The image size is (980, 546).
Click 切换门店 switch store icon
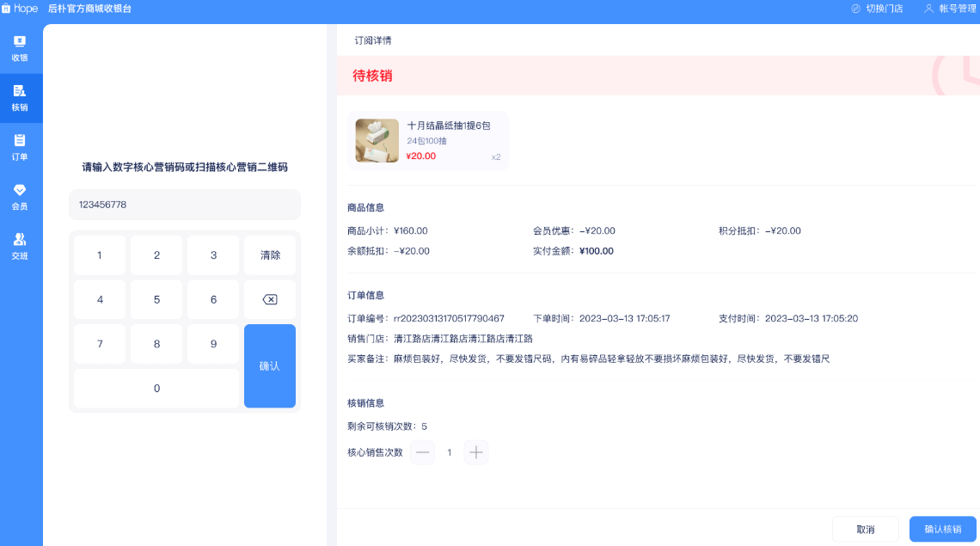[856, 9]
